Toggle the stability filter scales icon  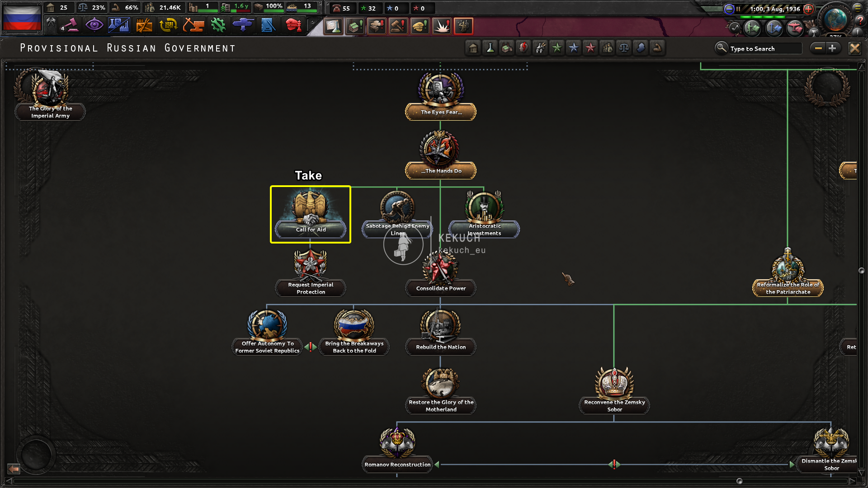pos(624,48)
